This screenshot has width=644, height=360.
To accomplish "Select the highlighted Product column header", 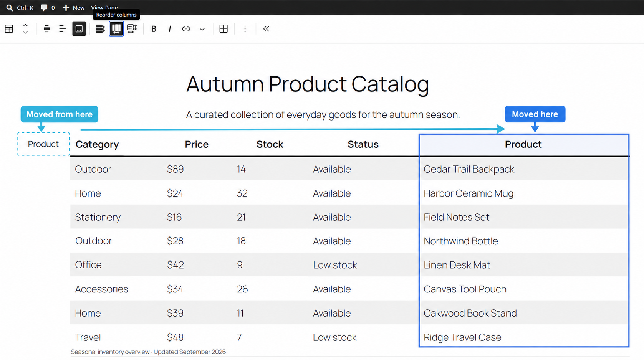I will 523,145.
